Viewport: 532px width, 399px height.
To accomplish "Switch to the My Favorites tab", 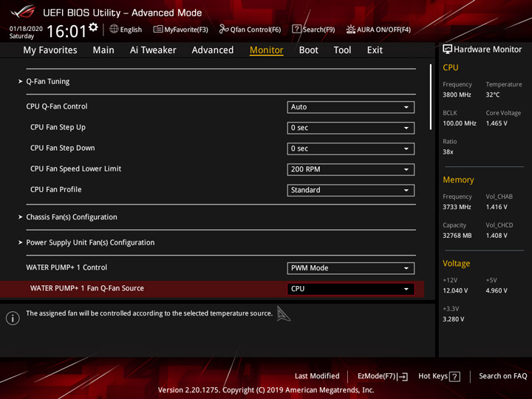I will pos(50,50).
